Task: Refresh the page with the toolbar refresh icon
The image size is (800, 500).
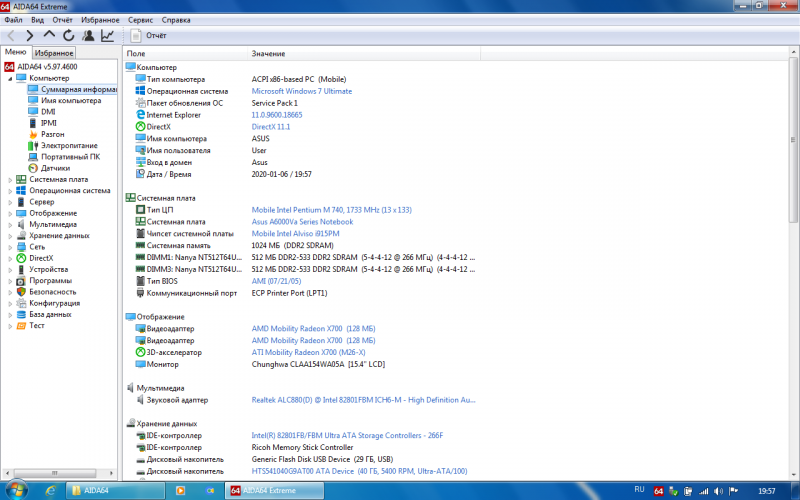Action: pos(68,35)
